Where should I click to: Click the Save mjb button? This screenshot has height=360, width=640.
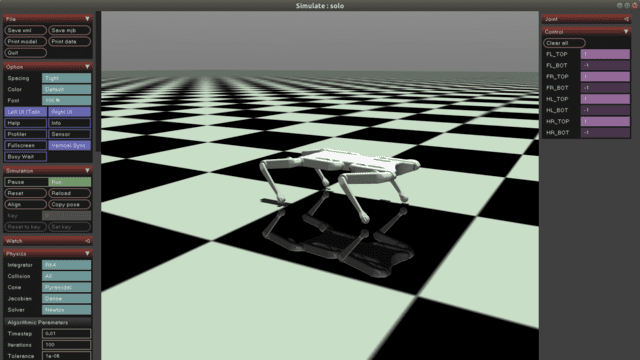[x=69, y=30]
